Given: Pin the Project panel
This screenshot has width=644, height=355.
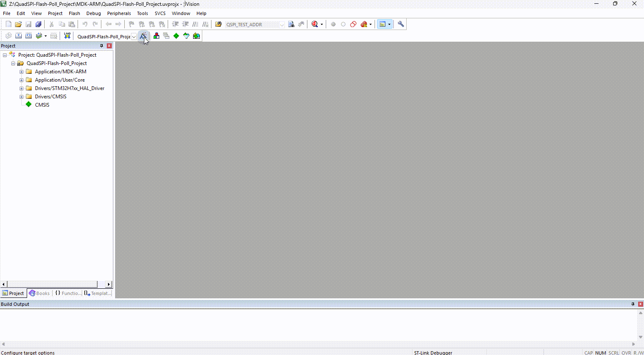Looking at the screenshot, I should tap(101, 46).
